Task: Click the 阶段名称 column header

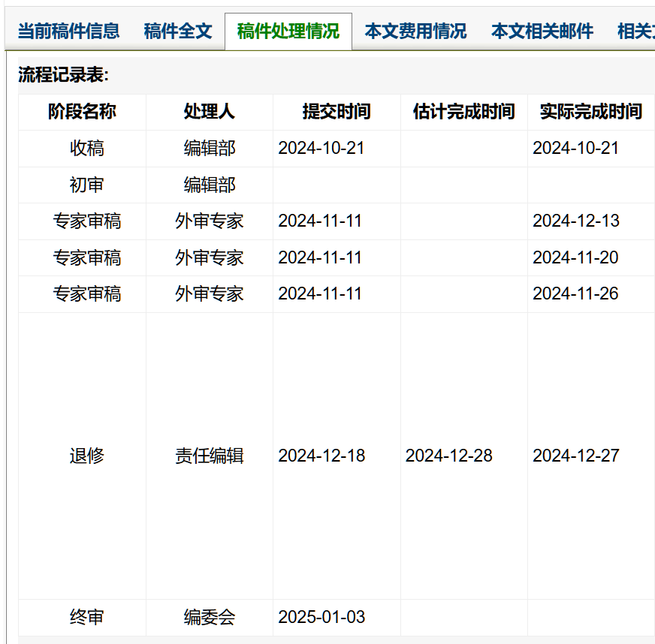Action: [82, 112]
